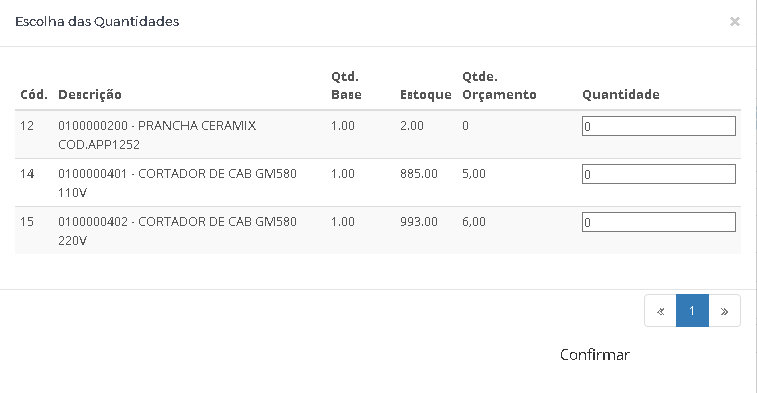Viewport: 757px width, 393px height.
Task: Click the Estoque column header
Action: (425, 95)
